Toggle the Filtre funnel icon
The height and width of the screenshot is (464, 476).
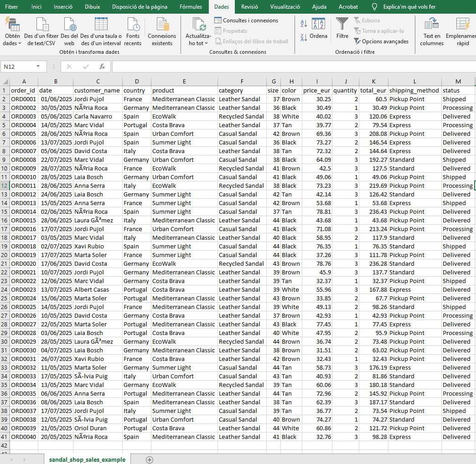pos(342,24)
